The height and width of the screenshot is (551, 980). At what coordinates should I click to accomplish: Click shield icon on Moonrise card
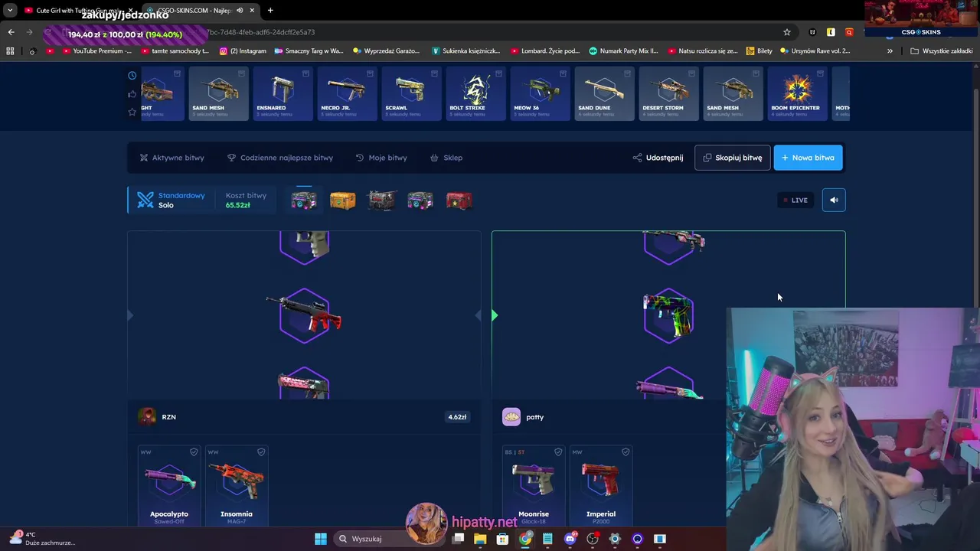pyautogui.click(x=558, y=452)
